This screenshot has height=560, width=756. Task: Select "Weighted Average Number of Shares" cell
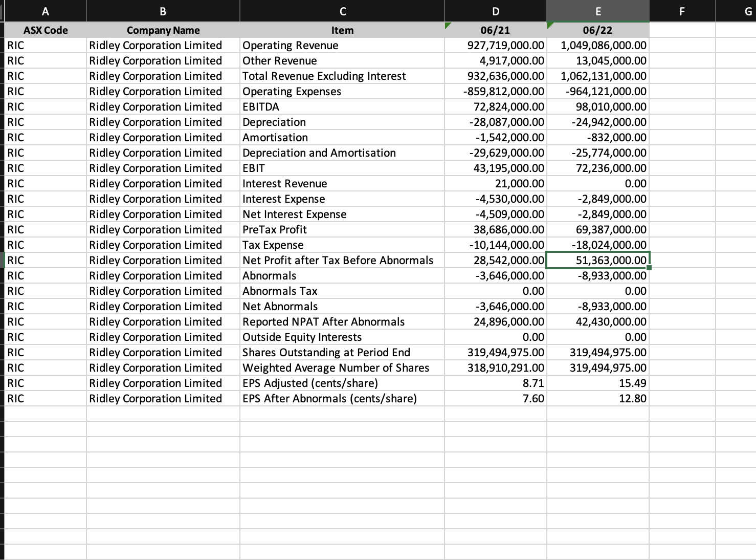pyautogui.click(x=342, y=368)
